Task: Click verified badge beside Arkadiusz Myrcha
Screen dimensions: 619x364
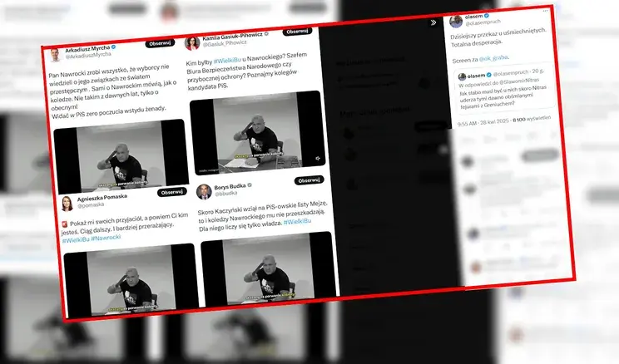Action: coord(114,47)
